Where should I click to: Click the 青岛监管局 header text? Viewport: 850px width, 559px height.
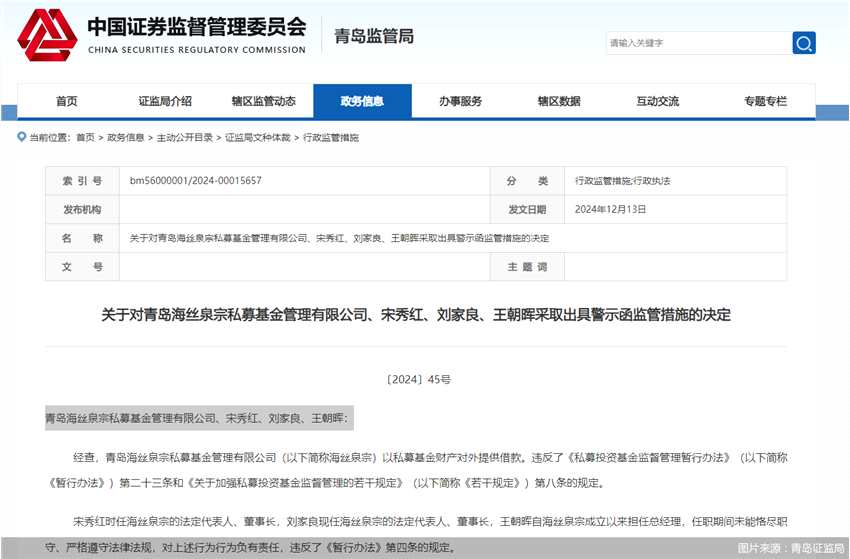[374, 36]
